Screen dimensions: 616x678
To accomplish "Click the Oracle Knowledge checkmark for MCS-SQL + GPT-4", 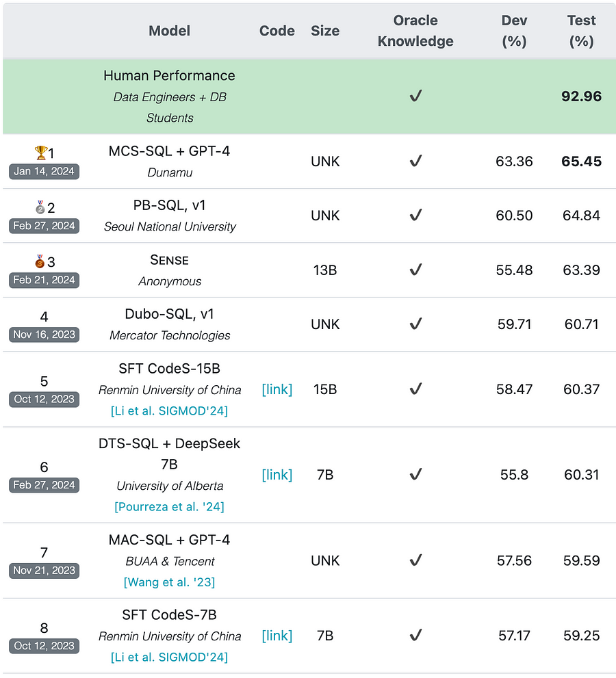I will (x=415, y=161).
